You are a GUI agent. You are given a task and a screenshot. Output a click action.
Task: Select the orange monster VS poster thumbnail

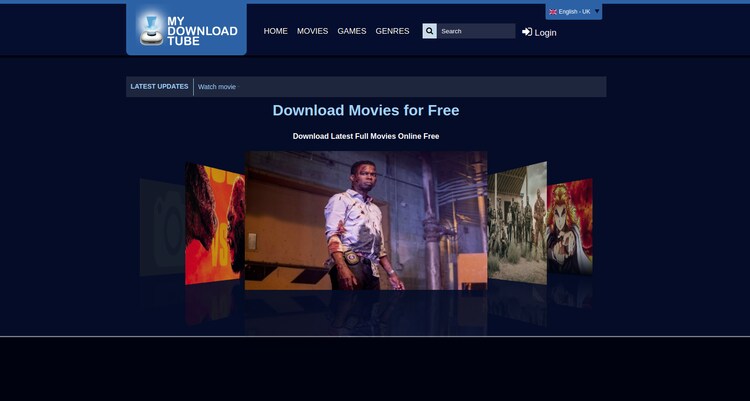[x=215, y=223]
